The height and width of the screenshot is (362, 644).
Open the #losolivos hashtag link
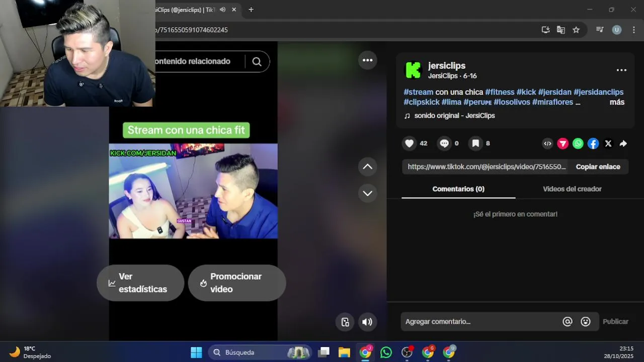[x=512, y=102]
